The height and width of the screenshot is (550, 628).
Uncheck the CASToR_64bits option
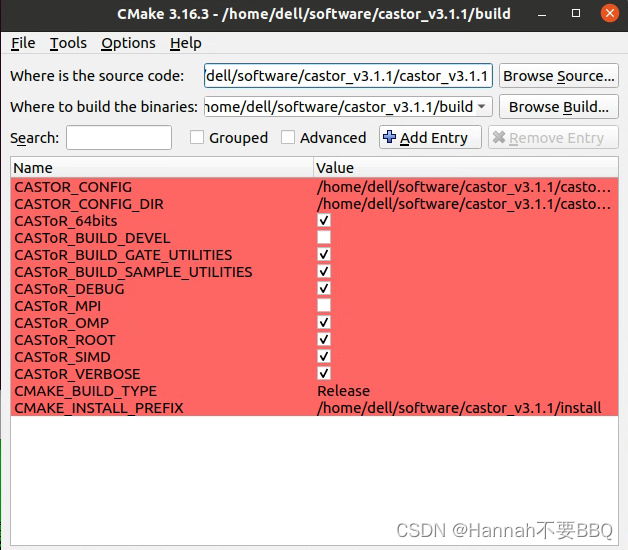coord(324,220)
